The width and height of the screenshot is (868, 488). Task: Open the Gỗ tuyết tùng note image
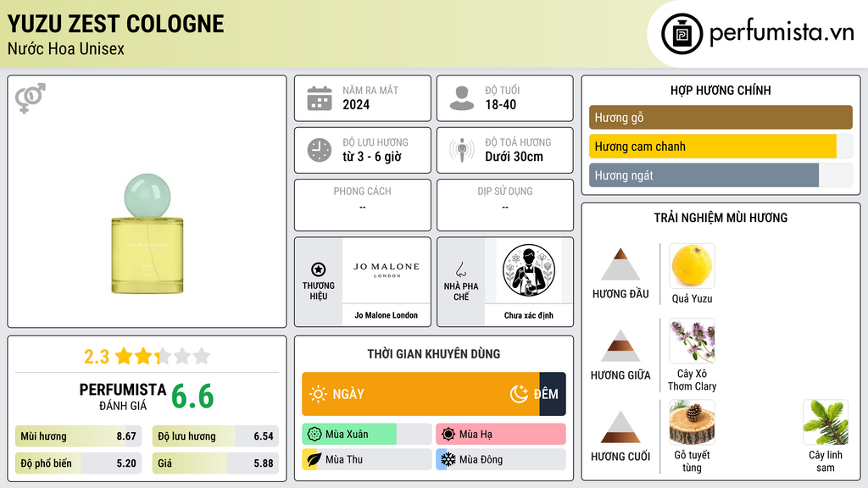tap(692, 423)
